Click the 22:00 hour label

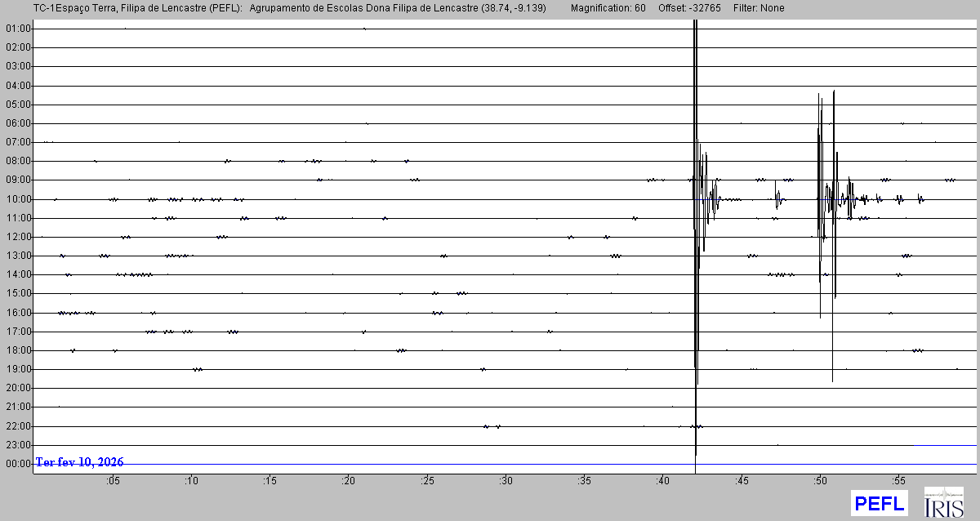[18, 426]
